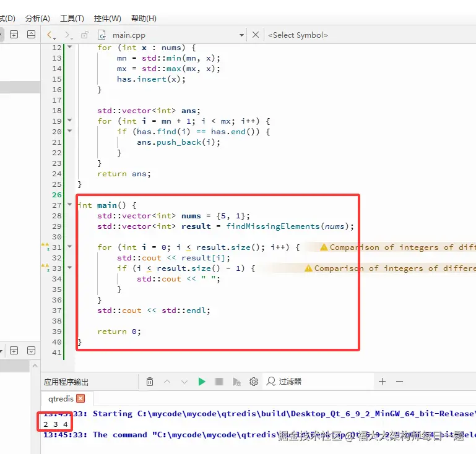Zoom in output with the plus button
The height and width of the screenshot is (454, 476).
click(x=383, y=382)
